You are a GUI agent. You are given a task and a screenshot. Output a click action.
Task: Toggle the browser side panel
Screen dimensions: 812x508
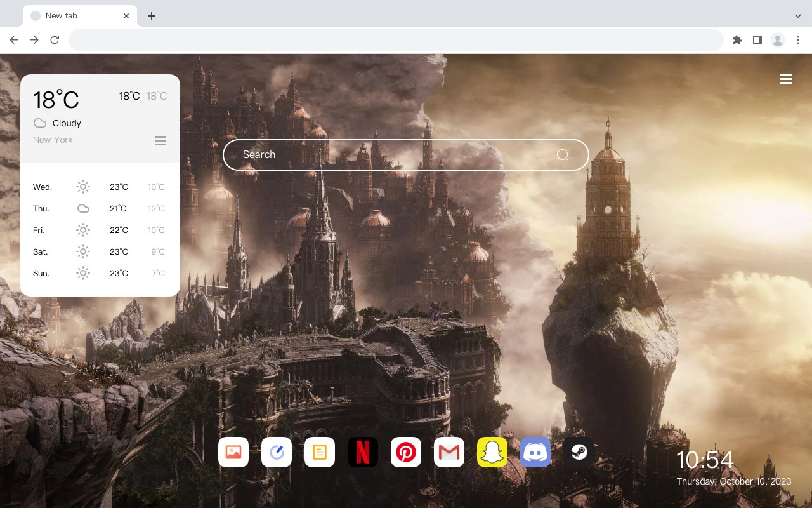coord(757,40)
